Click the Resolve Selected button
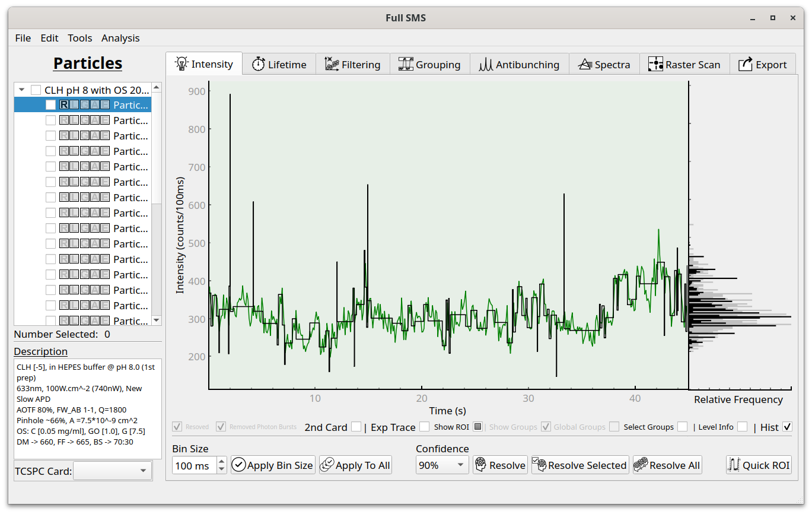 [580, 465]
